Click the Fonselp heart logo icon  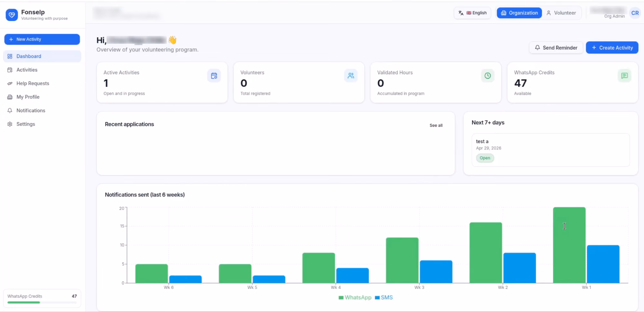[12, 15]
